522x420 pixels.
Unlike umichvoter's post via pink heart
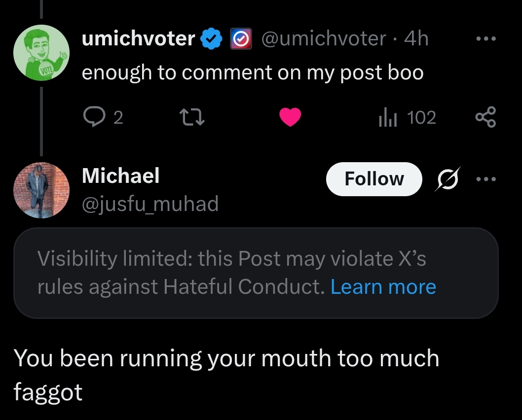click(x=290, y=117)
